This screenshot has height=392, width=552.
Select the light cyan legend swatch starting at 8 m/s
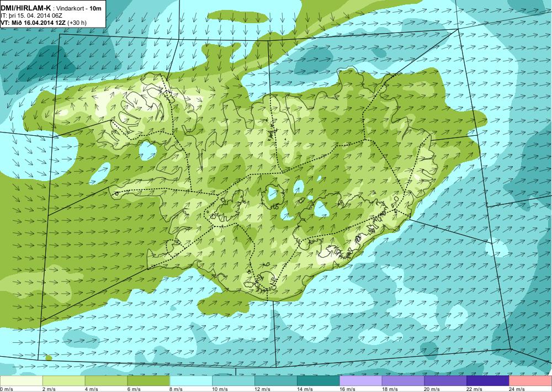pyautogui.click(x=191, y=380)
